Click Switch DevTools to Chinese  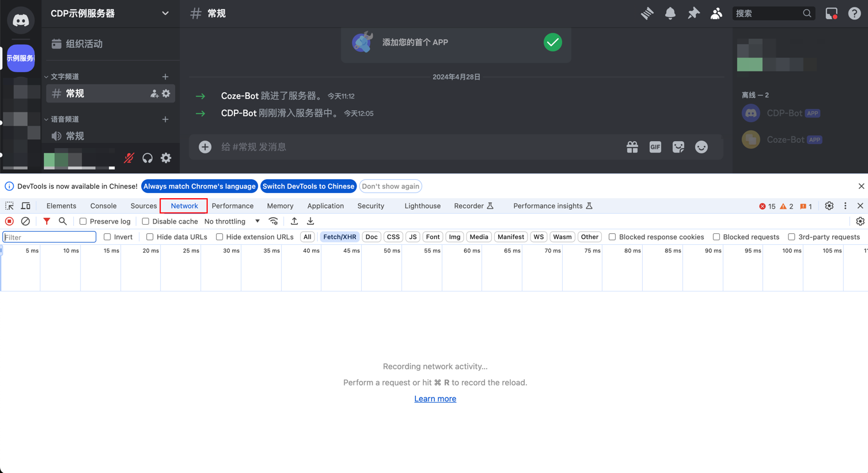[308, 186]
